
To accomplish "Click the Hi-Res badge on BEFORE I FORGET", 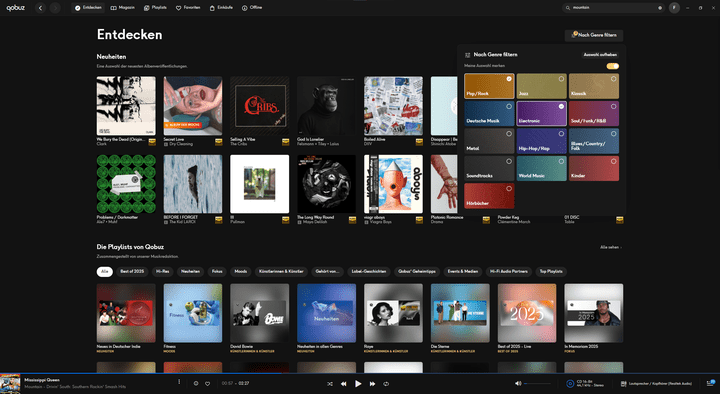I will tap(219, 220).
